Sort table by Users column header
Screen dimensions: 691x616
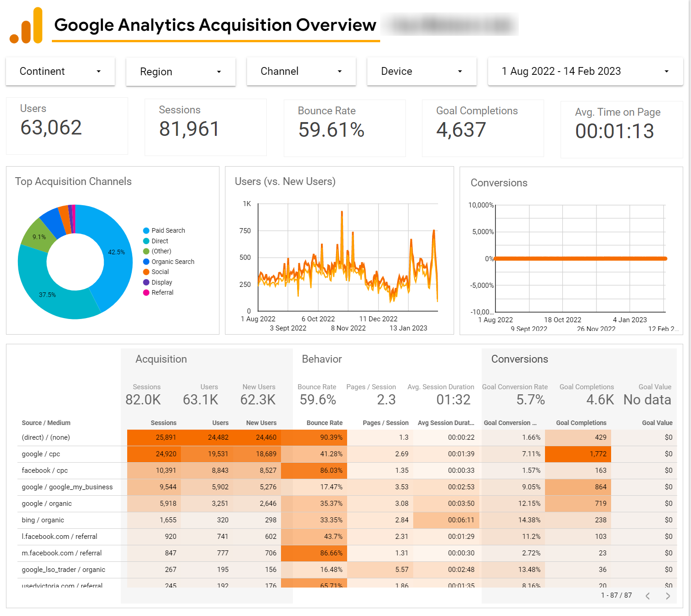click(220, 423)
